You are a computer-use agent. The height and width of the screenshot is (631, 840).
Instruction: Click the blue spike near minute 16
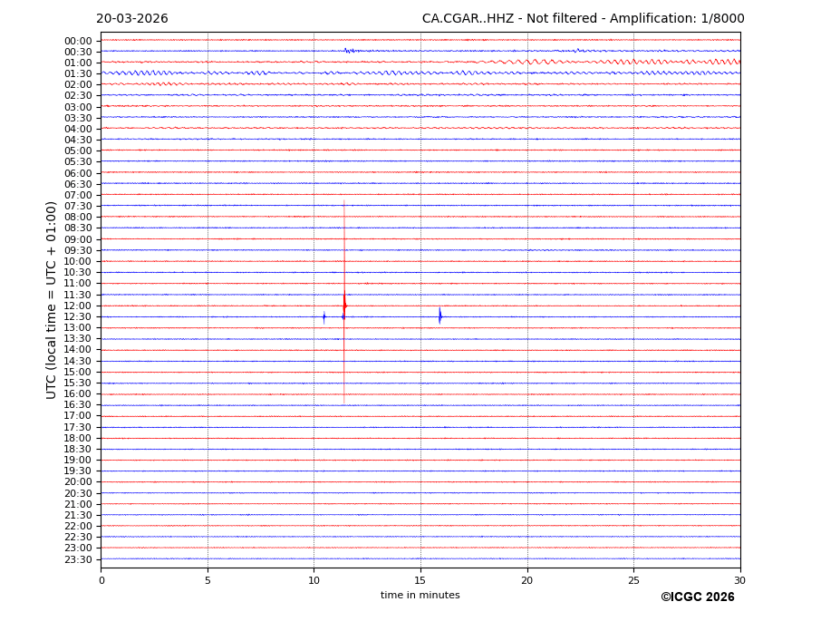click(439, 315)
